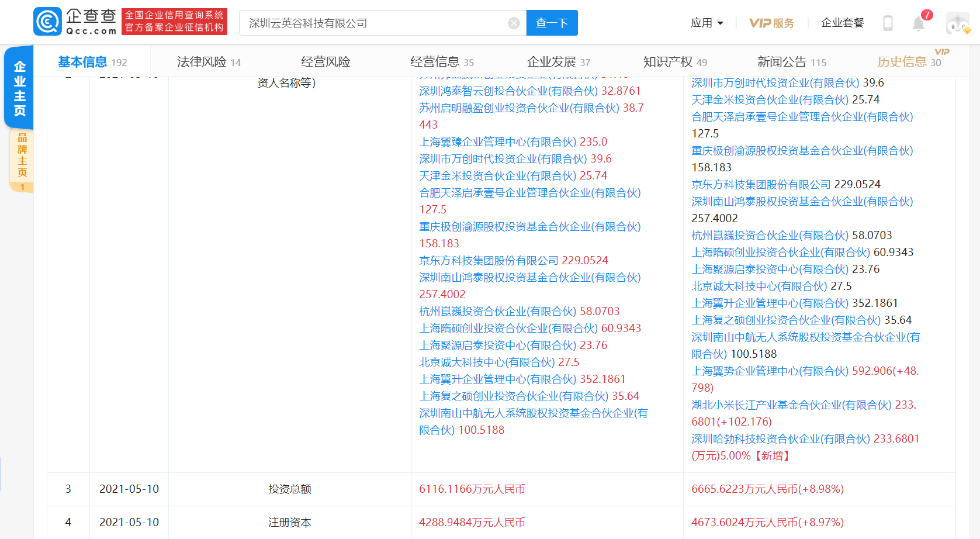980x539 pixels.
Task: Switch to 基本信息 tab
Action: [x=92, y=62]
